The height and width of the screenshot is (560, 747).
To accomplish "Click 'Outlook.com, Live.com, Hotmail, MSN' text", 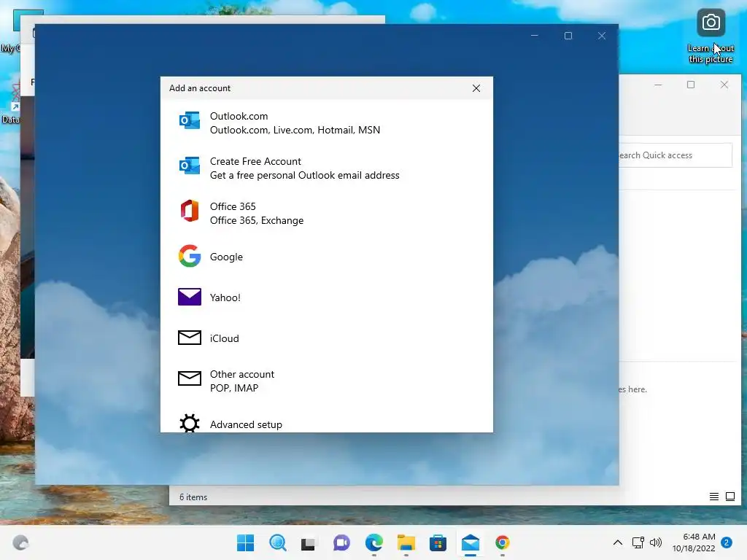I will tap(295, 130).
